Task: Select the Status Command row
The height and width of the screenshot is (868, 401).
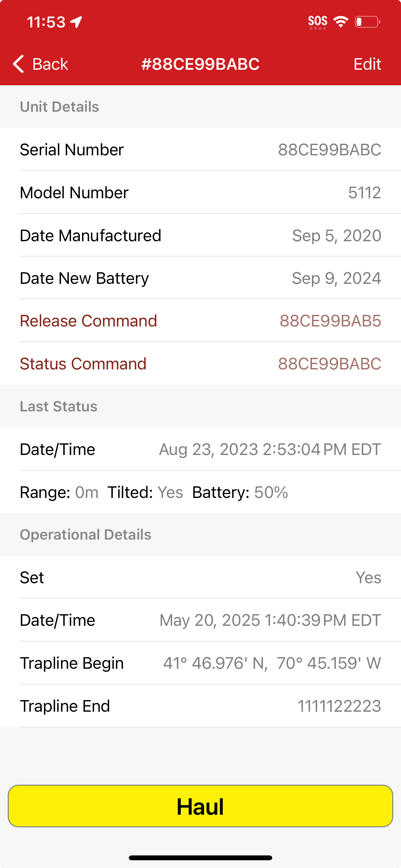Action: point(200,364)
